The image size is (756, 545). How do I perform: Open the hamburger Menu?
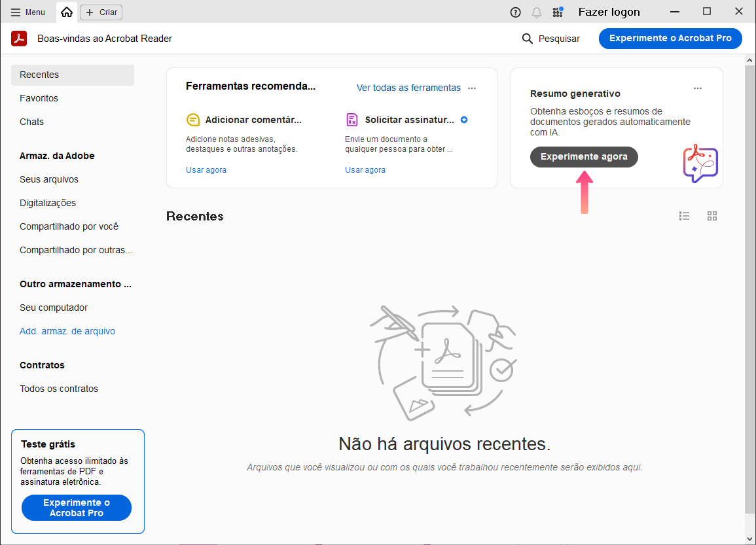click(x=28, y=12)
